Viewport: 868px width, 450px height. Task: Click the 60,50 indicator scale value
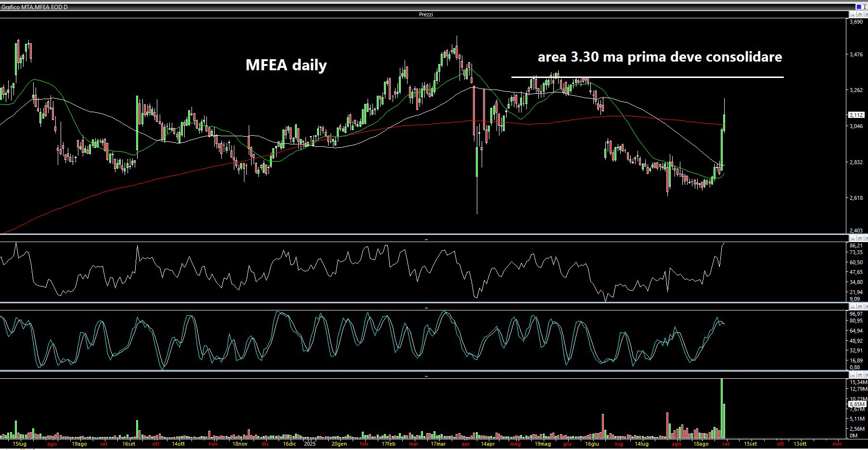(856, 263)
